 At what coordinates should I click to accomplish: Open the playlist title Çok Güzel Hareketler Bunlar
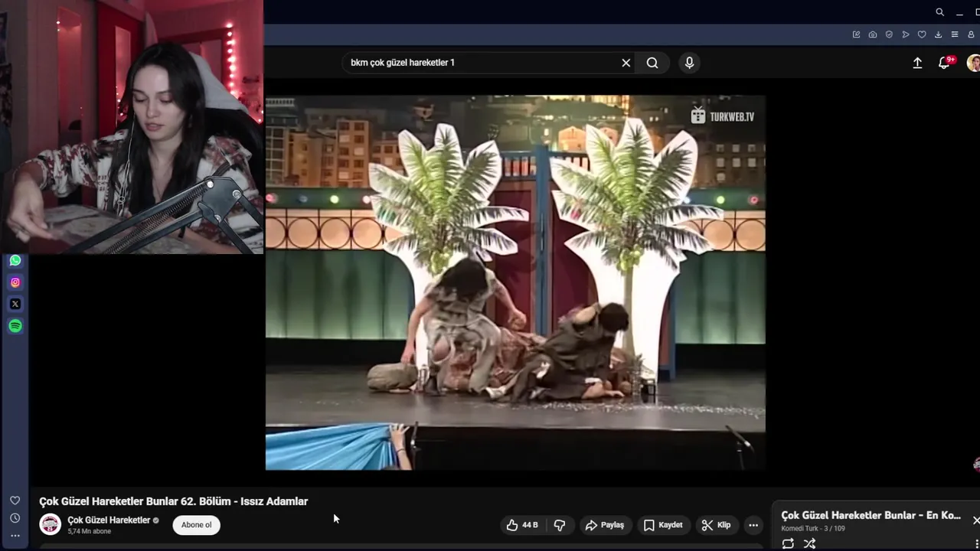point(871,516)
